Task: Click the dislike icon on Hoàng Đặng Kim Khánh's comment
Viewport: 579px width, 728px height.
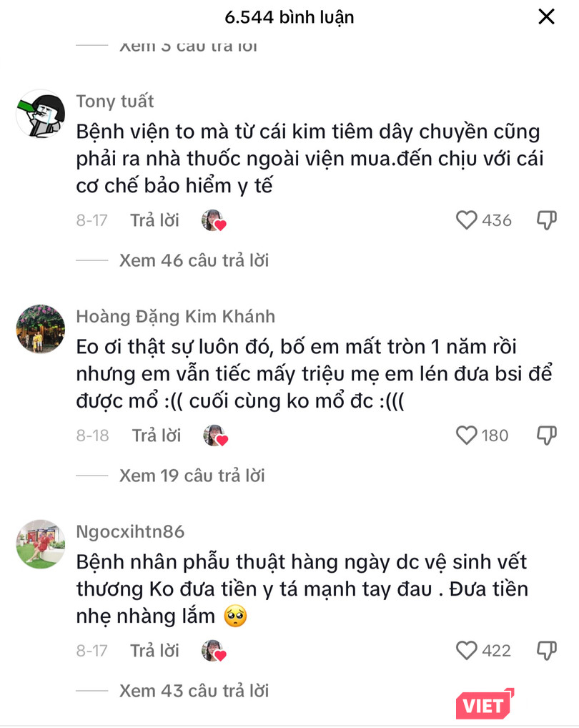Action: pyautogui.click(x=546, y=436)
